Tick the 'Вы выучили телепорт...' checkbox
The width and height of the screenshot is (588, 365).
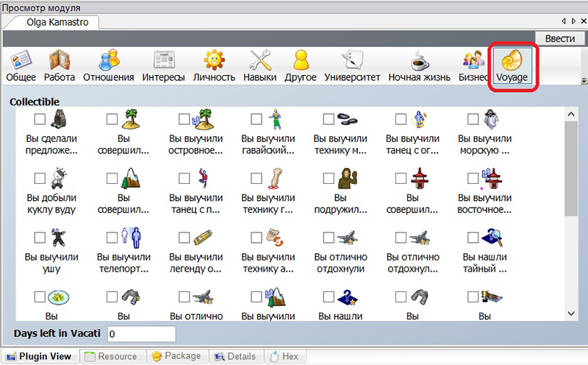tap(112, 237)
